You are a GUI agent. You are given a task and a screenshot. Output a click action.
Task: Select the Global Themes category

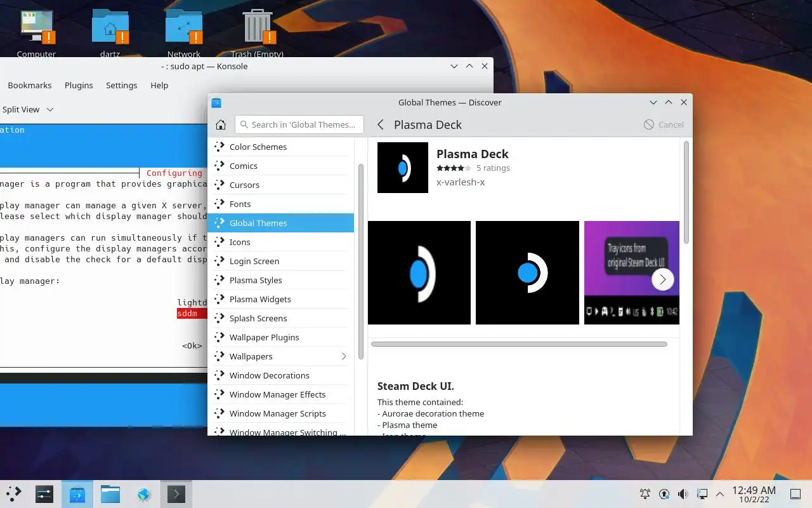(x=281, y=223)
